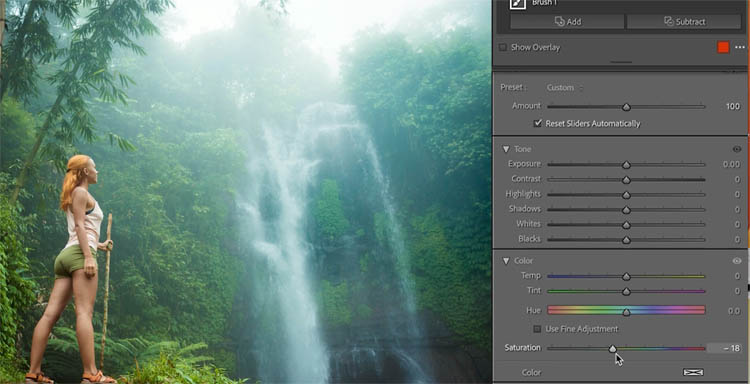Click the Amount value 100 field

[x=732, y=106]
